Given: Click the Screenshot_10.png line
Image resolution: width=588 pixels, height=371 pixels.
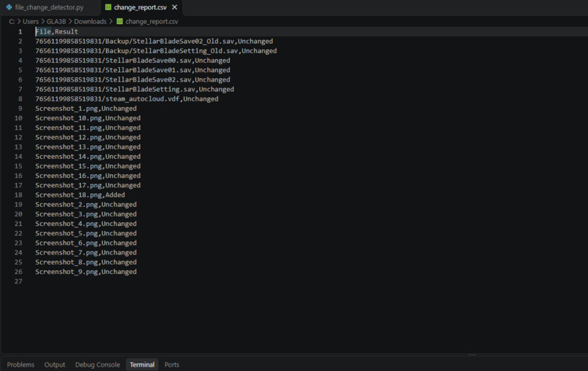Looking at the screenshot, I should click(88, 118).
